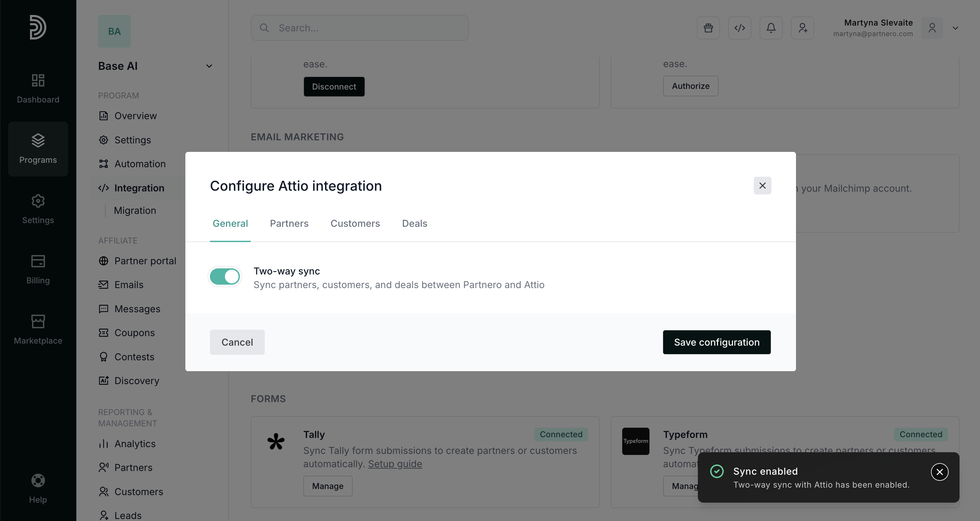The width and height of the screenshot is (980, 521).
Task: Click Save configuration button
Action: pos(716,342)
